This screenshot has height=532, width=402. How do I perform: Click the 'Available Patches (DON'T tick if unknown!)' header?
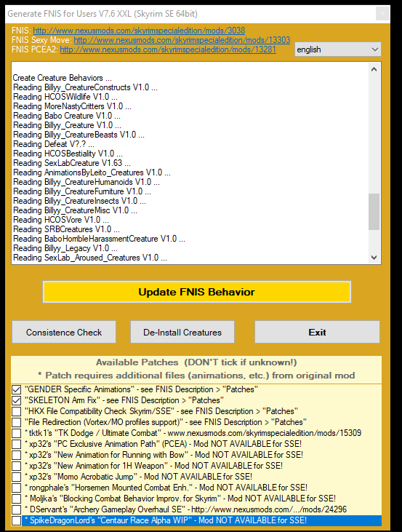pos(196,362)
